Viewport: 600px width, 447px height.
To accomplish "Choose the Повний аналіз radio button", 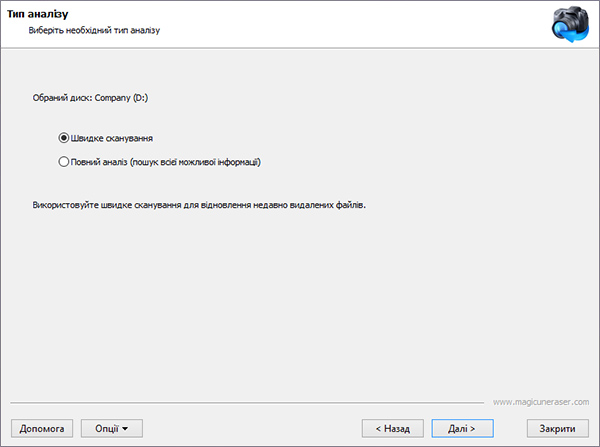I will tap(64, 162).
